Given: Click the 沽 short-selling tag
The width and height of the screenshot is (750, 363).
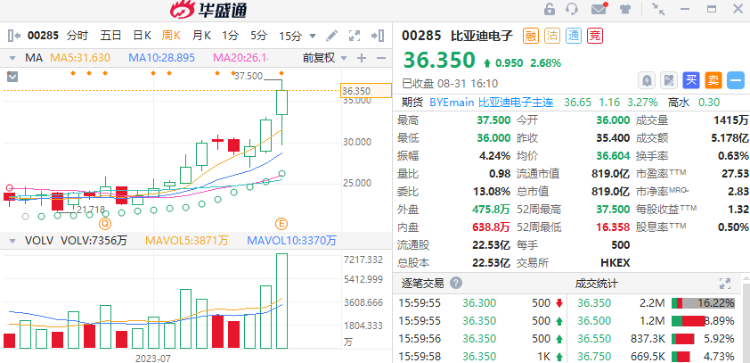Looking at the screenshot, I should point(552,36).
